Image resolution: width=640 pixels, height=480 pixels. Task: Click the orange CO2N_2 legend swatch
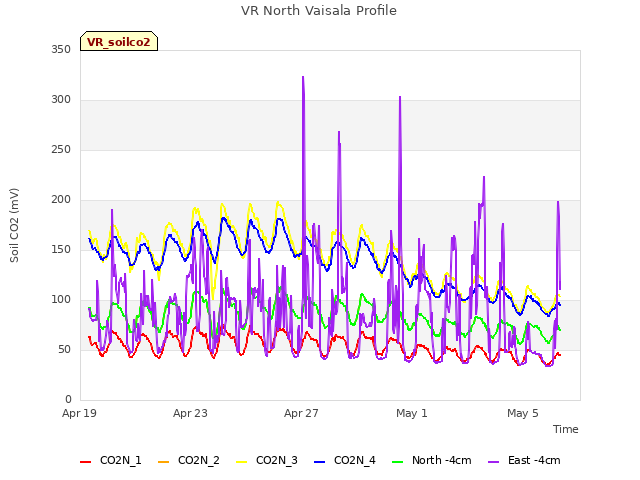tap(163, 462)
